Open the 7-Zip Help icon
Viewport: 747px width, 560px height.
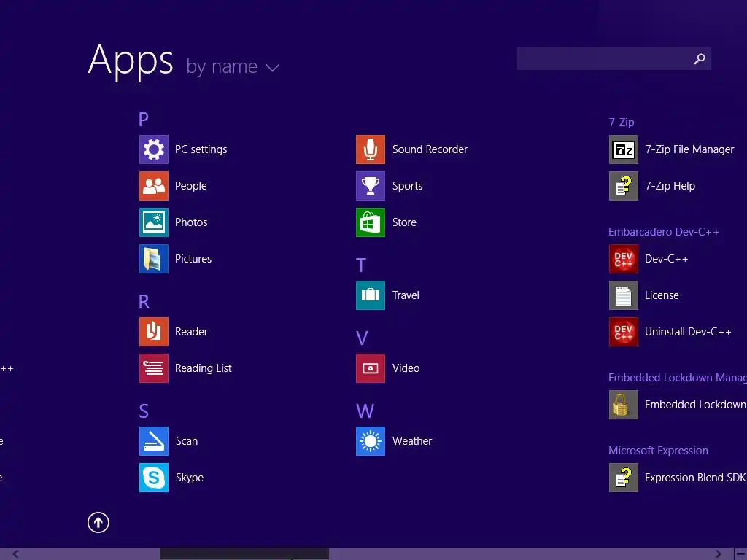point(623,186)
